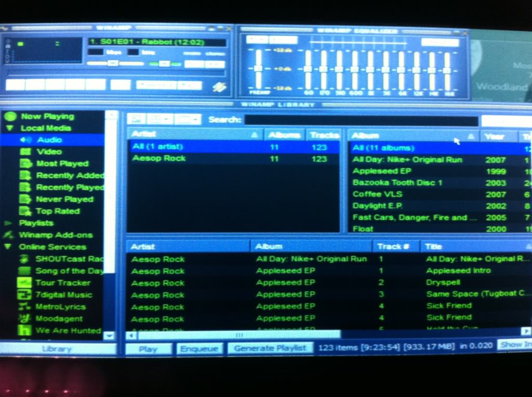Open the Moodagent service
This screenshot has height=397, width=532.
59,319
